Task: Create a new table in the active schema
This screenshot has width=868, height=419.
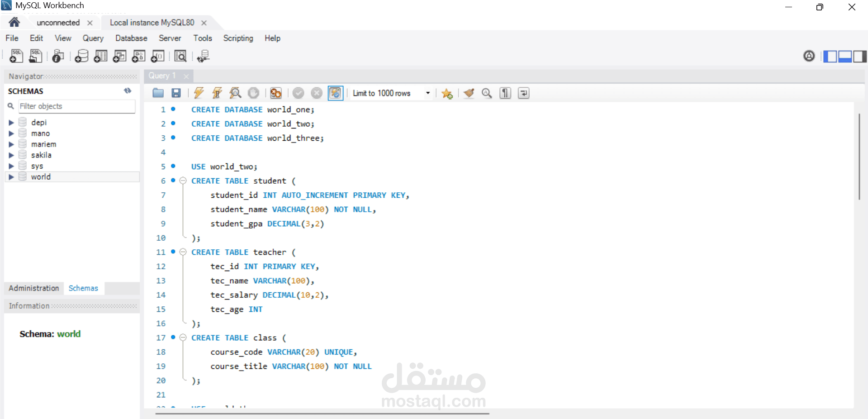Action: [100, 56]
